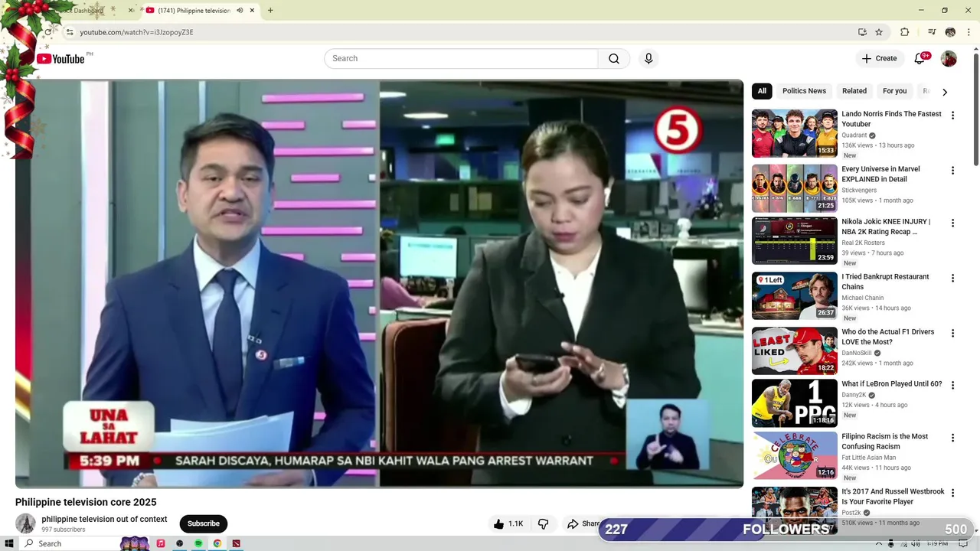
Task: Open the YouTube account avatar menu
Action: coord(949,59)
